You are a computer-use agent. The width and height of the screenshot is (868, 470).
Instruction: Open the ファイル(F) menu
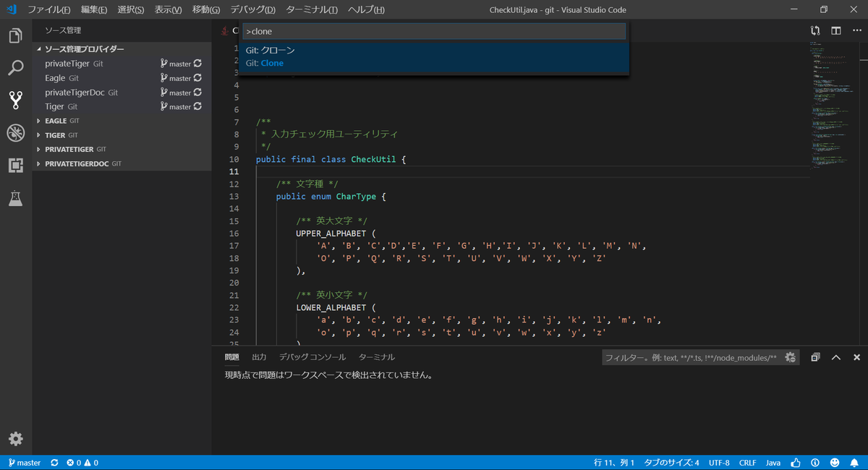pyautogui.click(x=49, y=10)
